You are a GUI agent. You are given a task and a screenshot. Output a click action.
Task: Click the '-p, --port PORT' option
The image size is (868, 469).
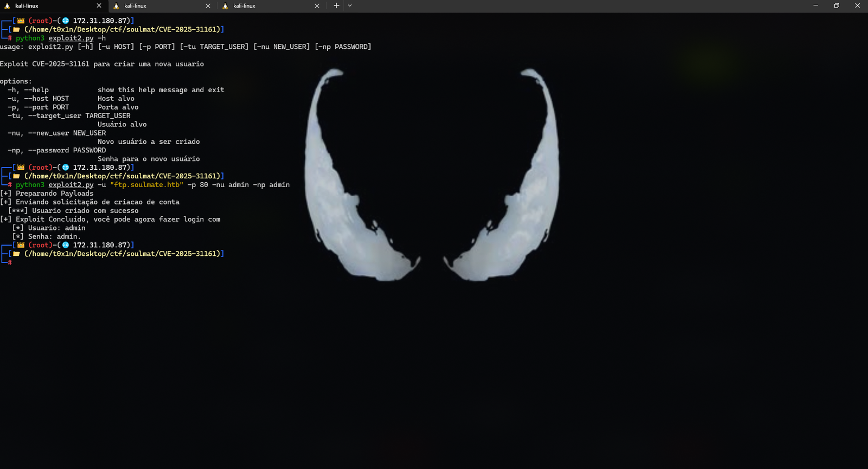coord(39,107)
